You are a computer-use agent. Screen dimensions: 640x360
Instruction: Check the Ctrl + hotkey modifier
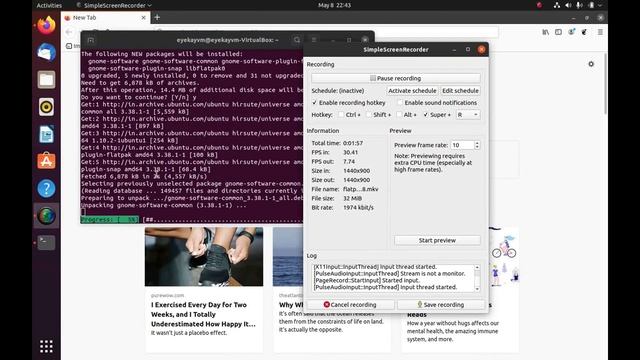(x=341, y=115)
